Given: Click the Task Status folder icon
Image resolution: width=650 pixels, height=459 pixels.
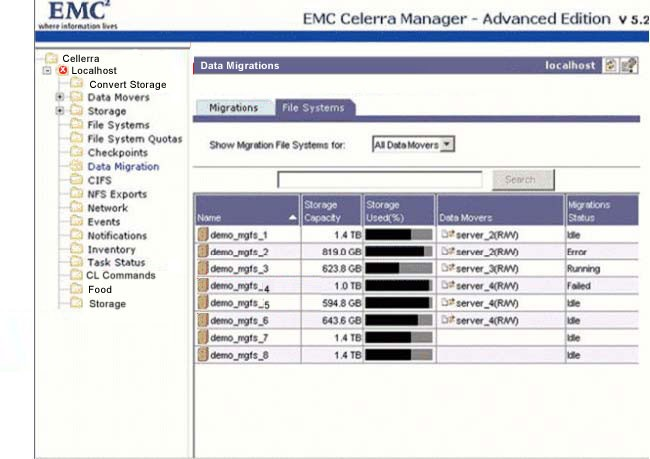Looking at the screenshot, I should coord(76,262).
